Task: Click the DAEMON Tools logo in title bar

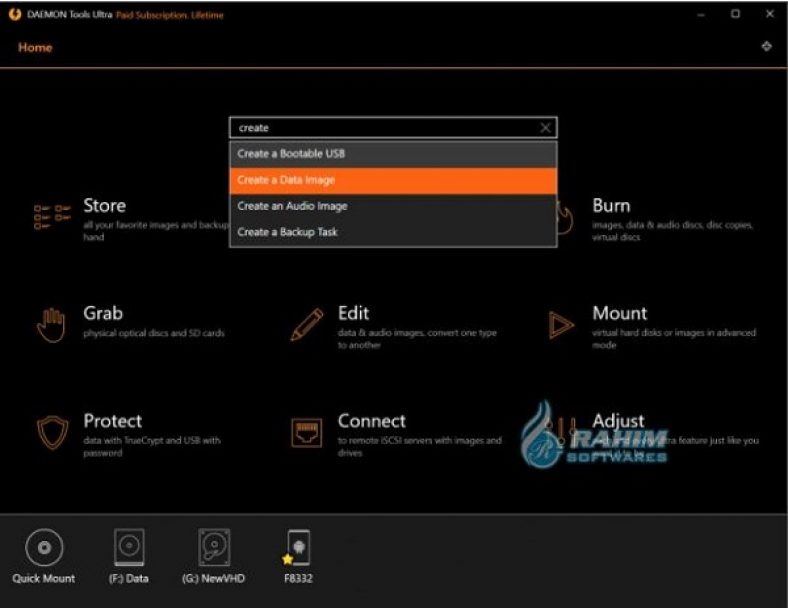Action: pos(15,15)
